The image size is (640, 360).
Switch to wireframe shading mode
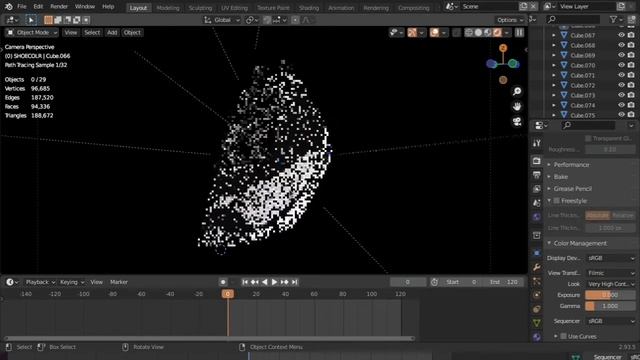tap(469, 32)
